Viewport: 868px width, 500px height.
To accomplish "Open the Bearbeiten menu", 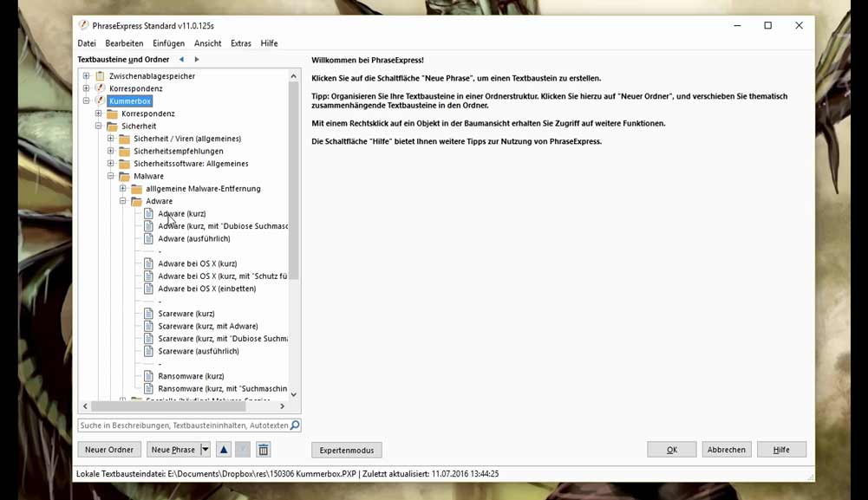I will tap(124, 43).
